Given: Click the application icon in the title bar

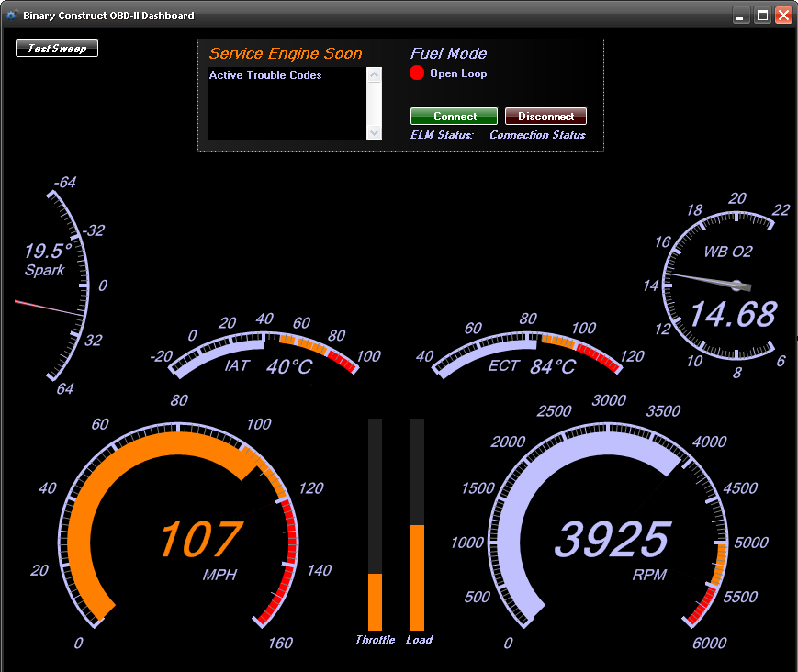Looking at the screenshot, I should point(11,15).
